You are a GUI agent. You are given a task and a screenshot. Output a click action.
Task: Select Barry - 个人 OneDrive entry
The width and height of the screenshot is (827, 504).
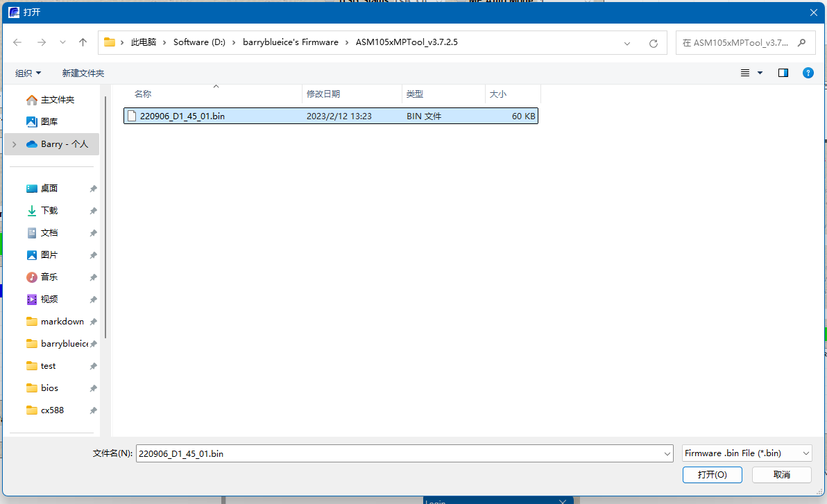click(x=51, y=144)
